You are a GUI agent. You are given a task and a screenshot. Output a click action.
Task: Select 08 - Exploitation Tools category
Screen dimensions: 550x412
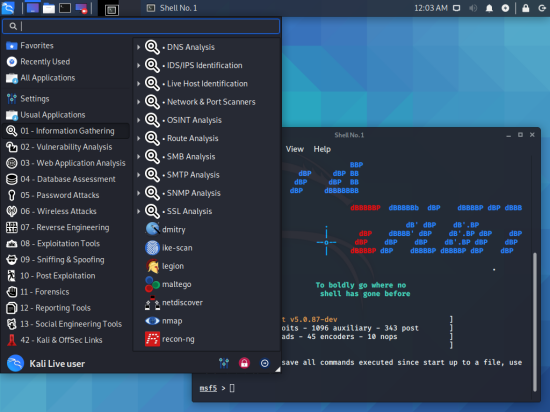click(x=66, y=243)
